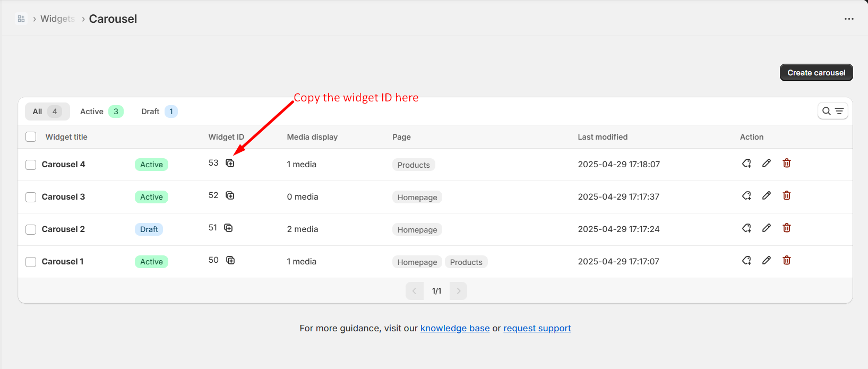Go to previous page of carousels
Screen dimensions: 868x369
pos(414,291)
